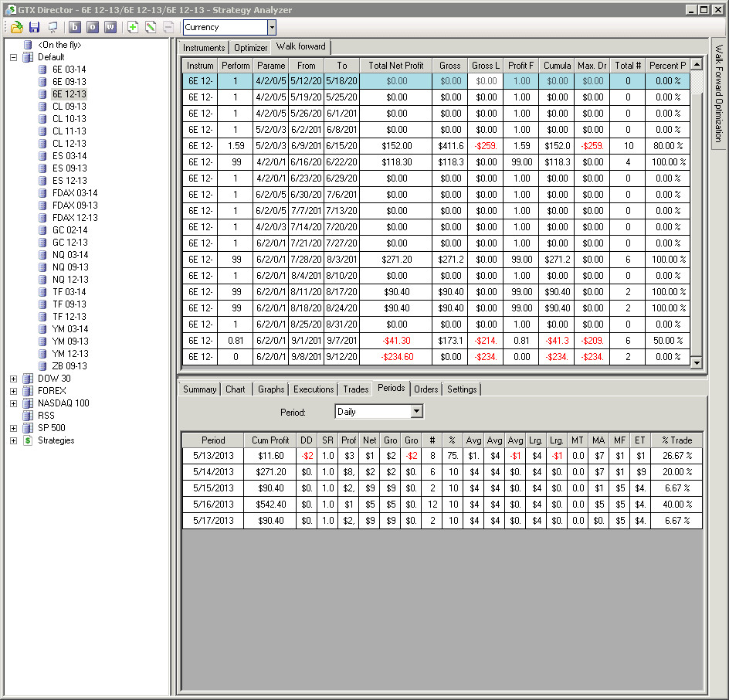
Task: Open the Summary tab
Action: click(x=199, y=389)
